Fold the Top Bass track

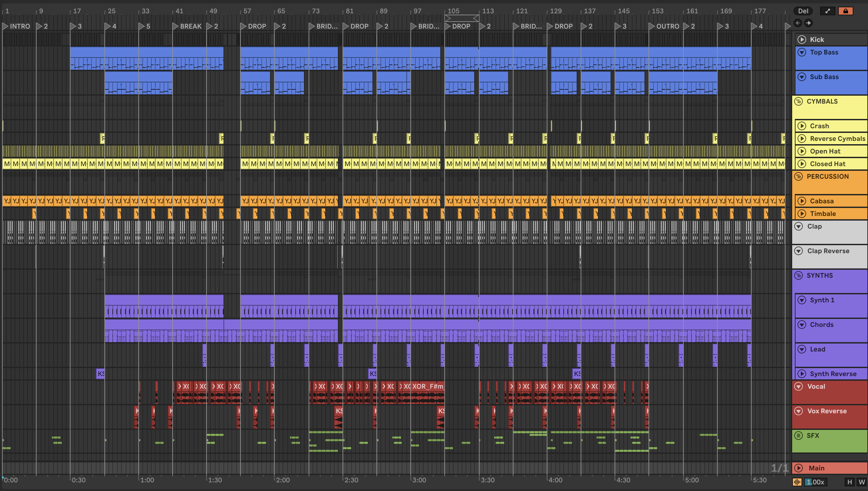coord(802,52)
